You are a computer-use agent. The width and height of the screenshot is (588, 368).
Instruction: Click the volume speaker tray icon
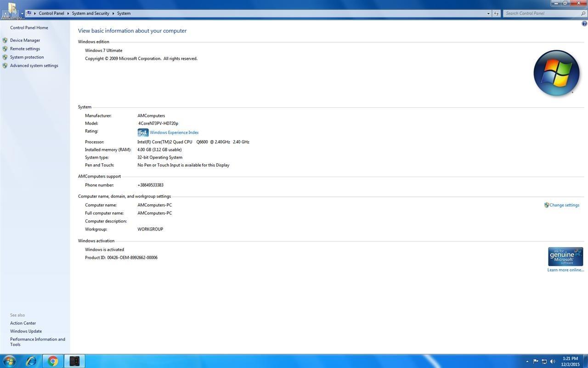pos(553,362)
